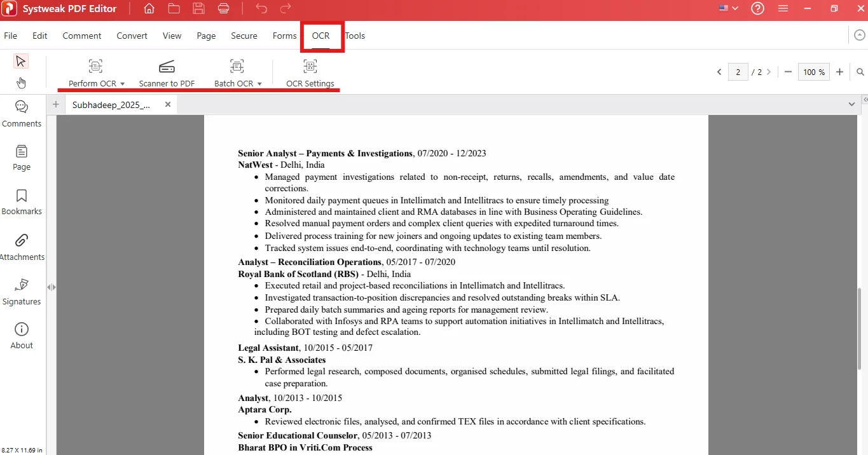Start a Batch OCR job
The height and width of the screenshot is (455, 868).
(233, 72)
